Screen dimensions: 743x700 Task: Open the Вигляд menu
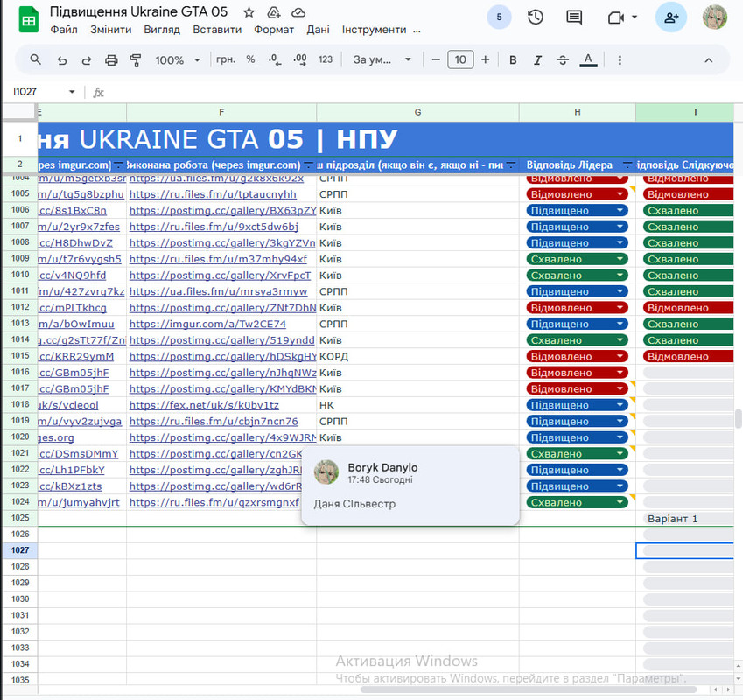pyautogui.click(x=162, y=30)
